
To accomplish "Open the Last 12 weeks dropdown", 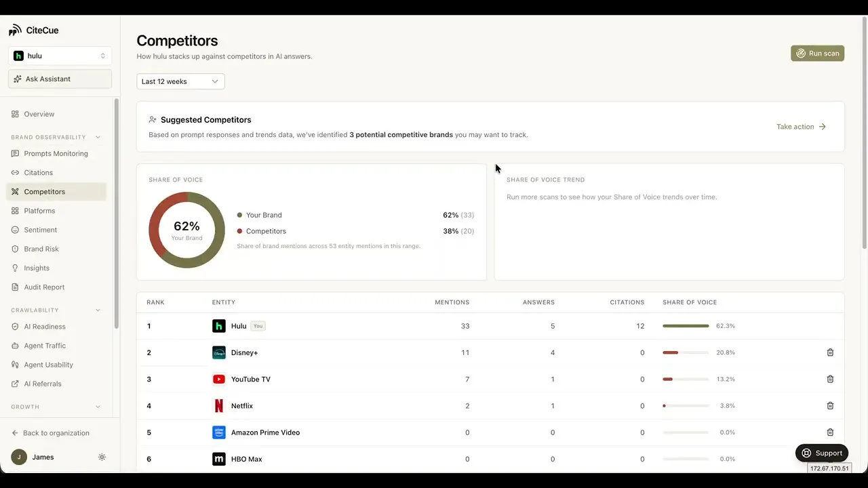I will click(x=180, y=81).
